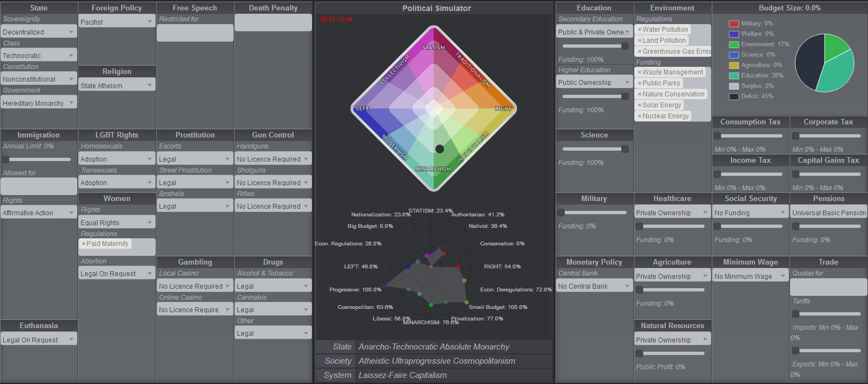Screen dimensions: 868x384
Task: Open the Religion dropdown showing State Atheism
Action: (117, 85)
